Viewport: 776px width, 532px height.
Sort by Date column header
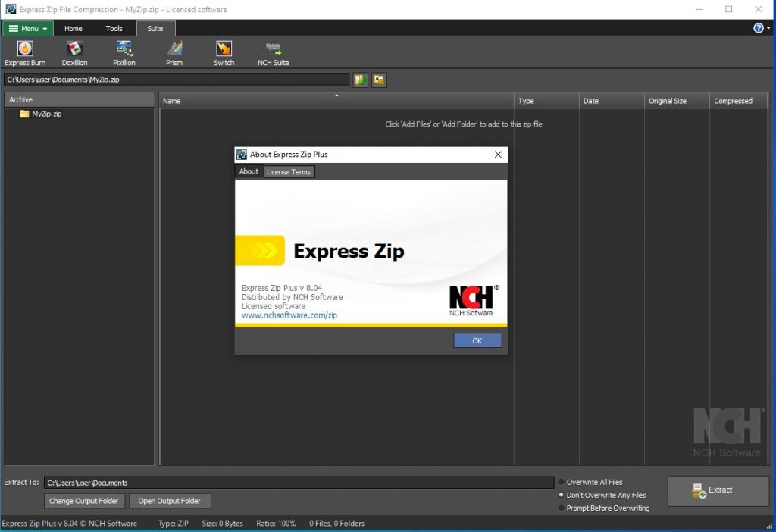click(x=612, y=101)
